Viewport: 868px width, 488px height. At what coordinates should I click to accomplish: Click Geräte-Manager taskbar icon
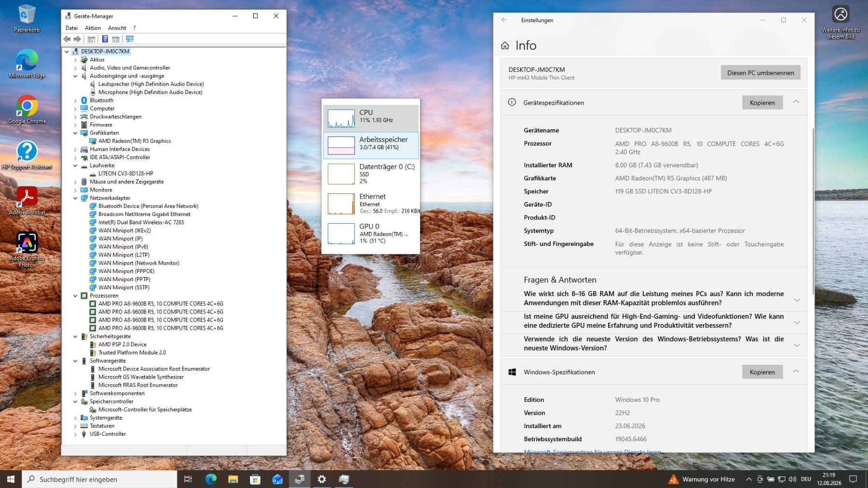299,479
